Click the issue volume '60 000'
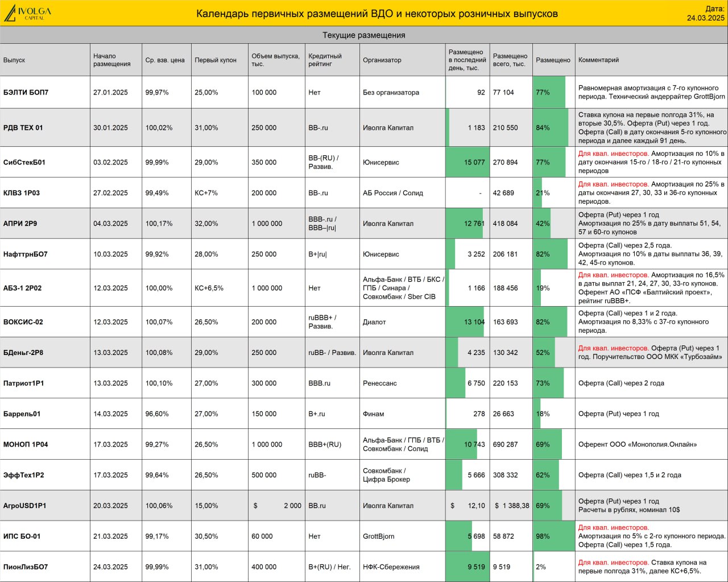 point(262,536)
